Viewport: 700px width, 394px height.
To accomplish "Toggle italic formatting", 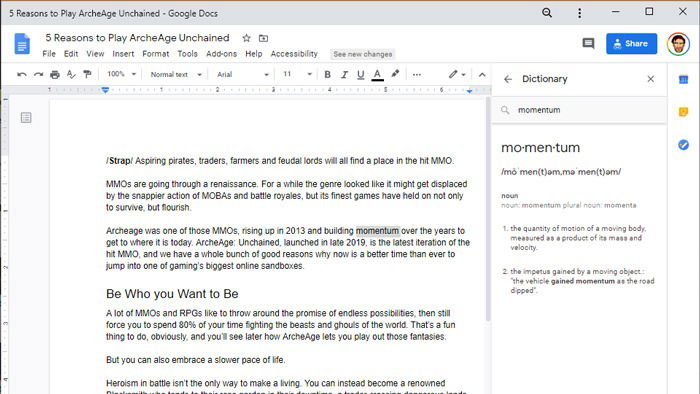I will (344, 75).
